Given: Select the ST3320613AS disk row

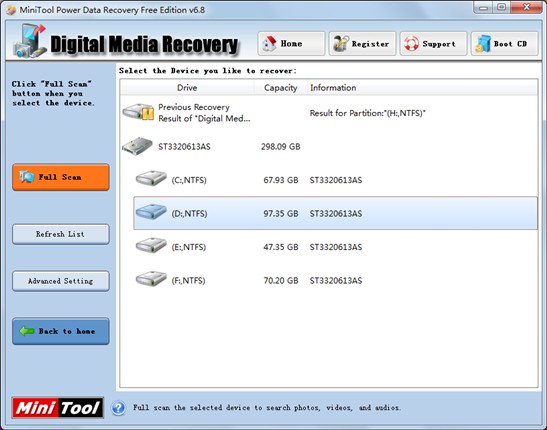Looking at the screenshot, I should point(329,146).
